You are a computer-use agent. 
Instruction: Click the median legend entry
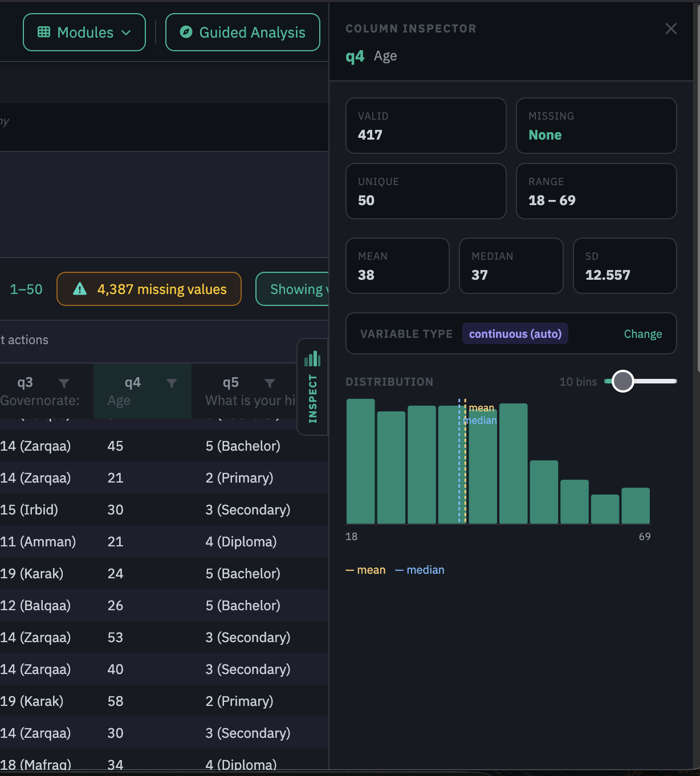click(420, 570)
